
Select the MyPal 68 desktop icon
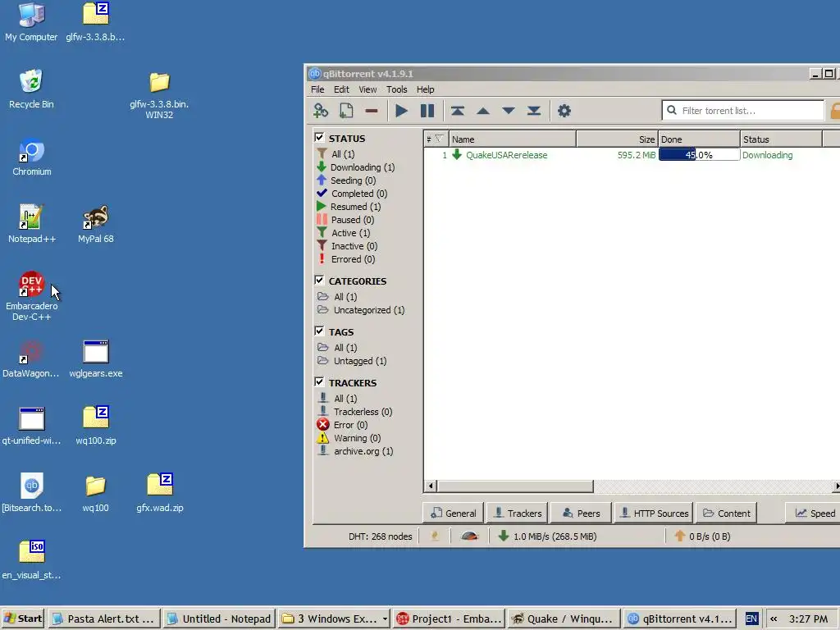(x=96, y=224)
